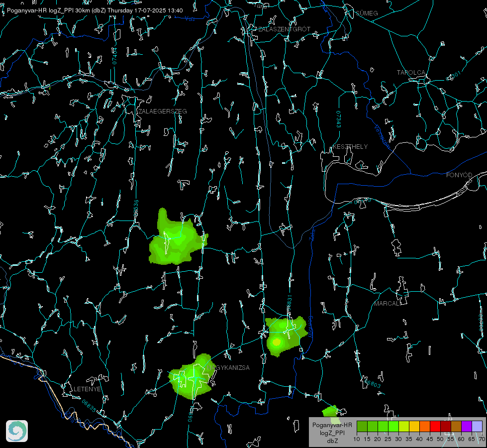Choose the 45–50 dBZ red legend swatch
The image size is (487, 448).
coord(435,426)
